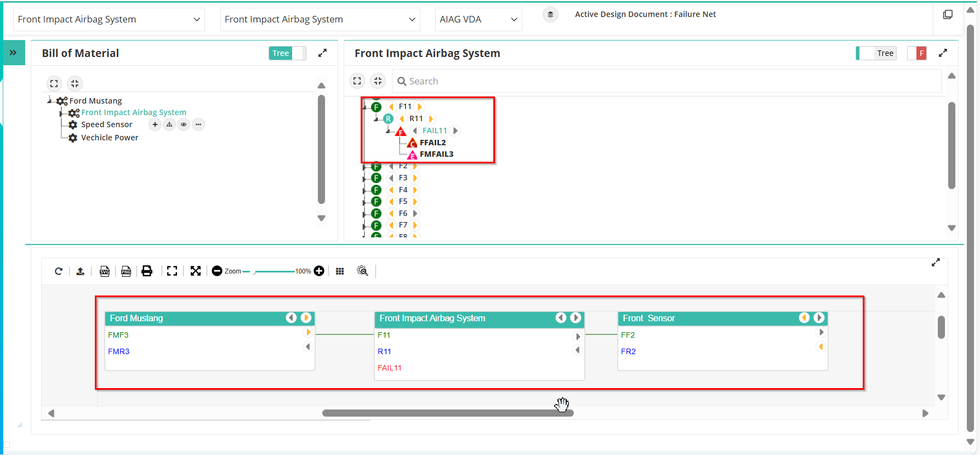The width and height of the screenshot is (980, 455).
Task: Collapse the FAIL11 failure node
Action: (388, 130)
